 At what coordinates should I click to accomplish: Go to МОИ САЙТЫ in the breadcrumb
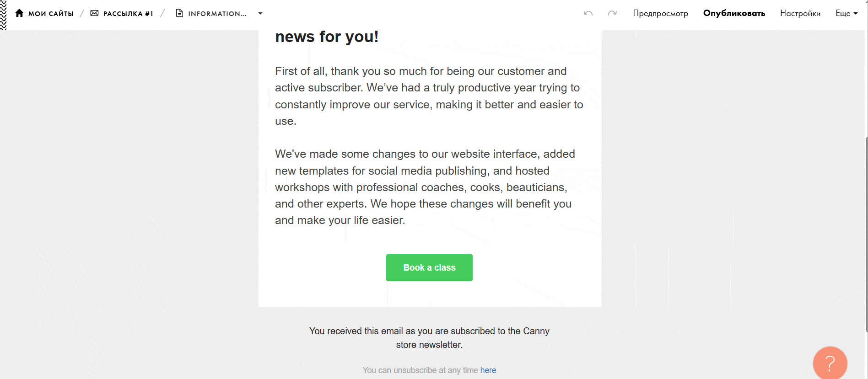pos(51,14)
